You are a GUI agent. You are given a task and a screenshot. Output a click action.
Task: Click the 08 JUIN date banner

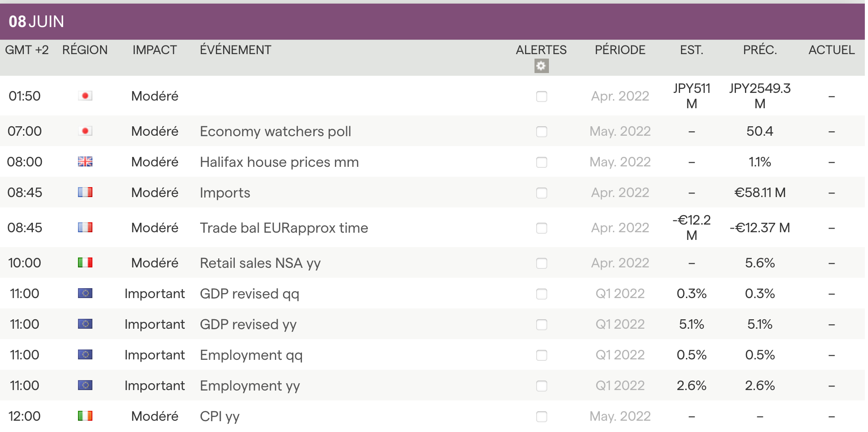click(37, 22)
